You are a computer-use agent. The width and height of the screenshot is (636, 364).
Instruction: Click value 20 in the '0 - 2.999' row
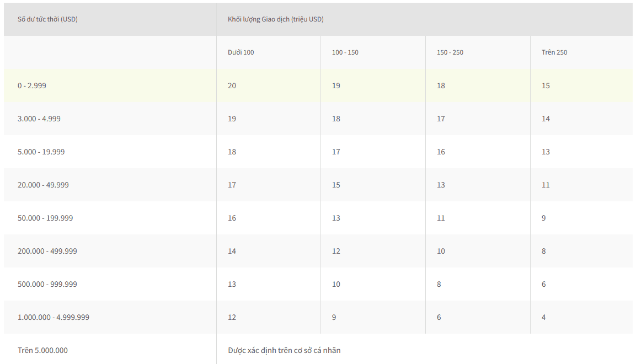(232, 85)
